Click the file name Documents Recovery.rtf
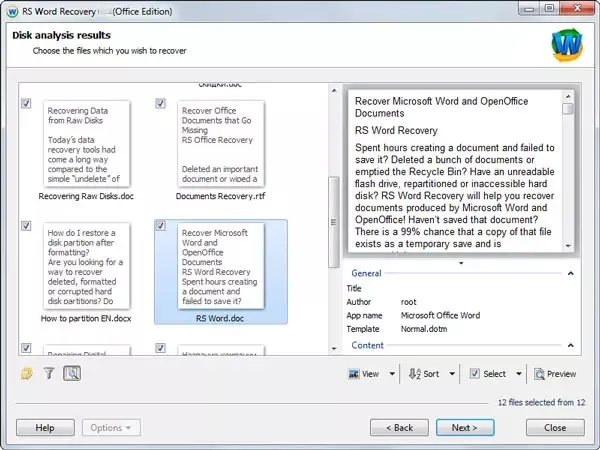600x450 pixels. 220,196
